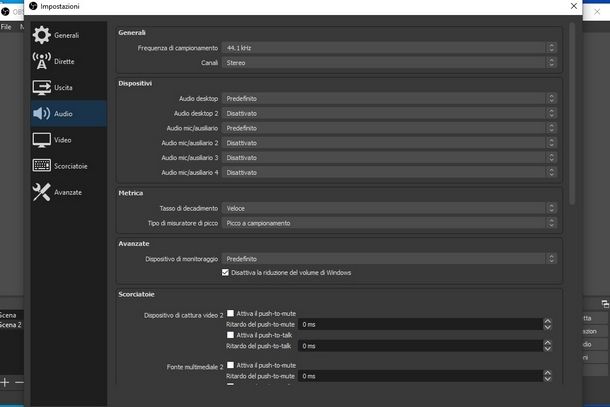This screenshot has height=407, width=610.
Task: Open the Scorciatoie keyboard icon
Action: coord(41,166)
